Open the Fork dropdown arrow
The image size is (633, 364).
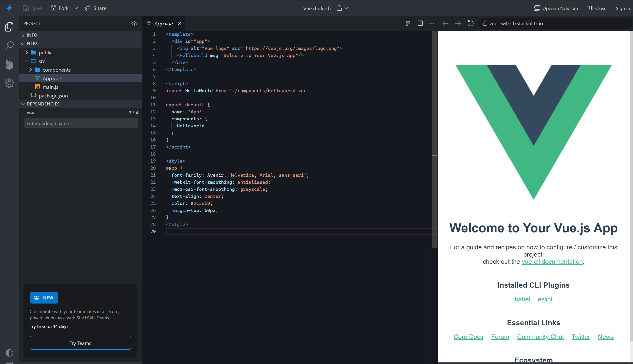tap(76, 8)
